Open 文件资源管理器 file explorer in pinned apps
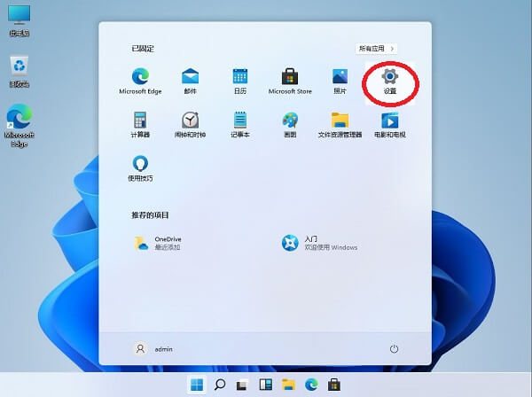Screen dimensions: 532x397 point(340,124)
